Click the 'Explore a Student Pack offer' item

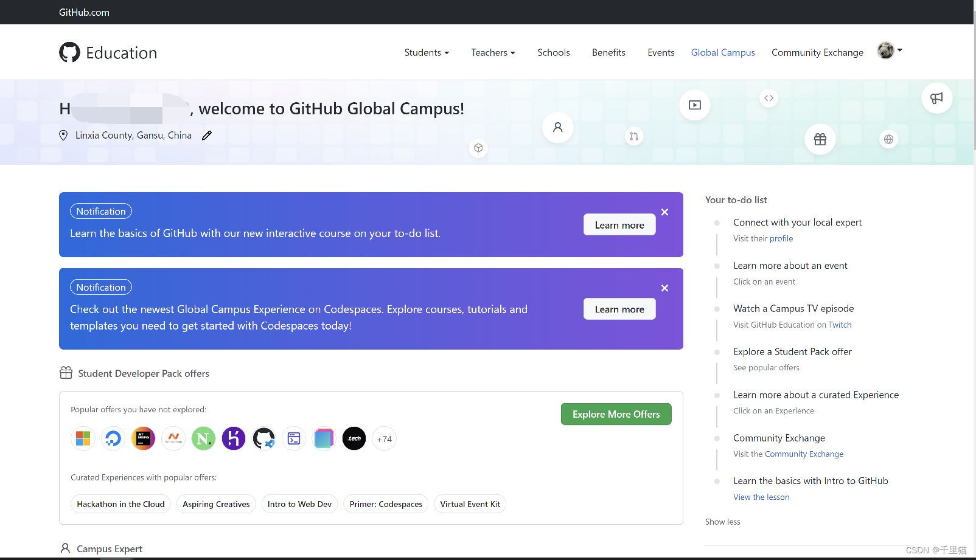click(x=792, y=351)
